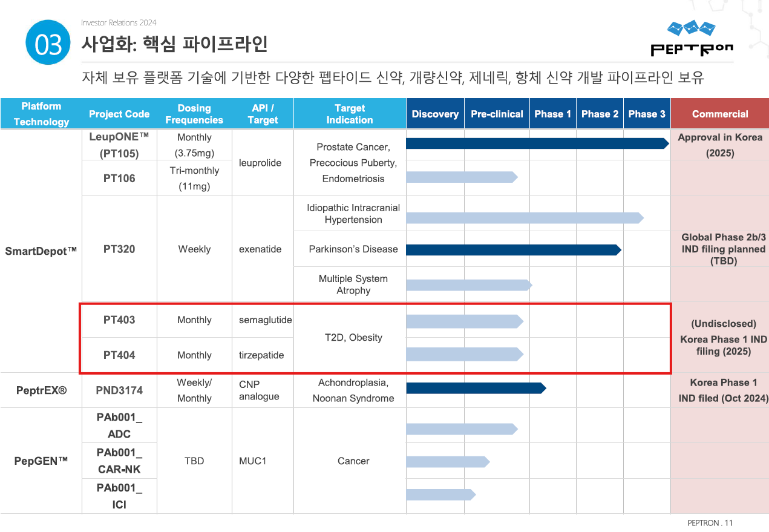Select the TBD dosing cell
769x532 pixels.
tap(194, 461)
